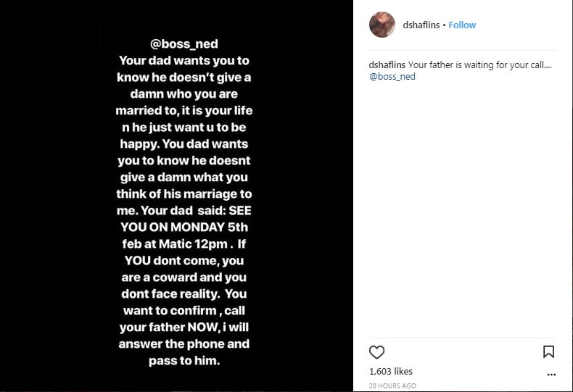Open the dshaflins profile picture avatar

382,25
